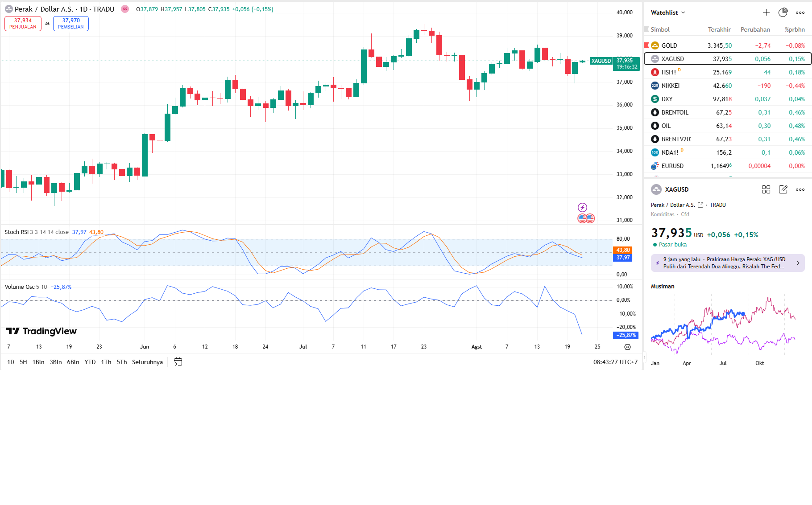Click the time zone clock UTC+7
The width and height of the screenshot is (812, 505).
[x=615, y=362]
